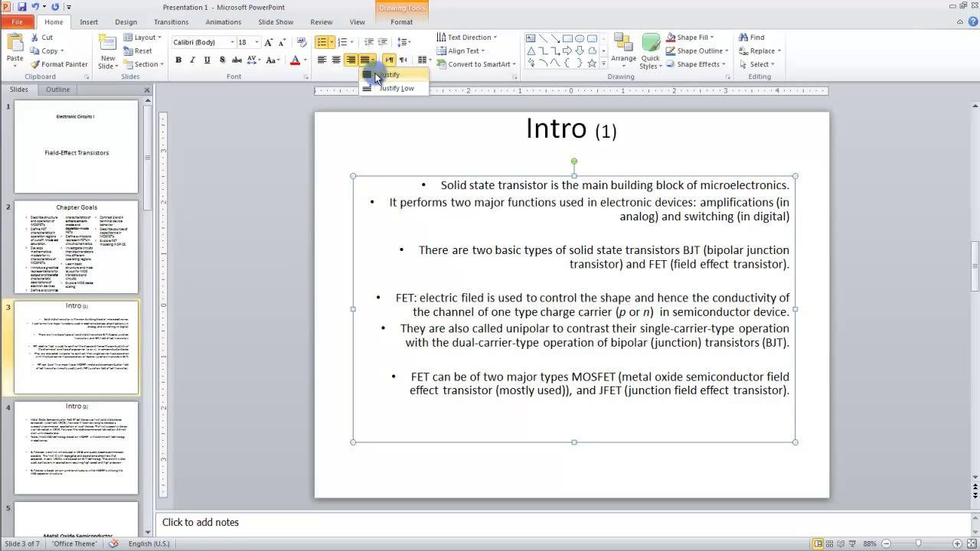Select the freeform scribble shape

(531, 64)
